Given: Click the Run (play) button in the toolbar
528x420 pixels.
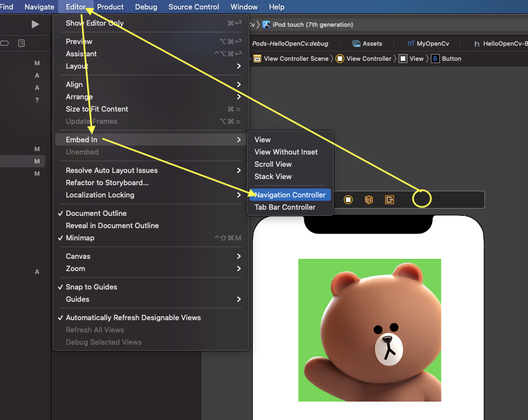Looking at the screenshot, I should pyautogui.click(x=35, y=24).
